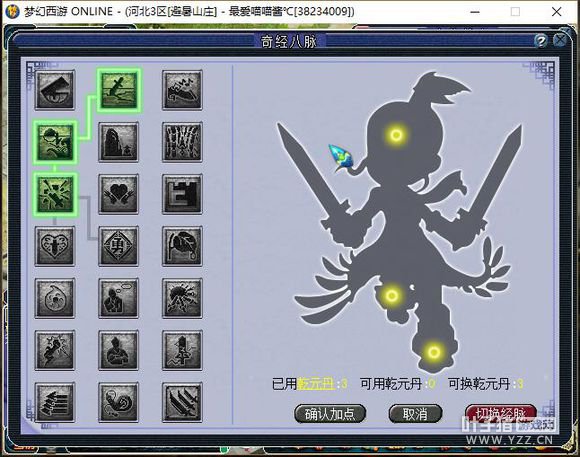Close the 梦幻西游 ONLINE window
Screen dimensions: 580x457
point(556,12)
